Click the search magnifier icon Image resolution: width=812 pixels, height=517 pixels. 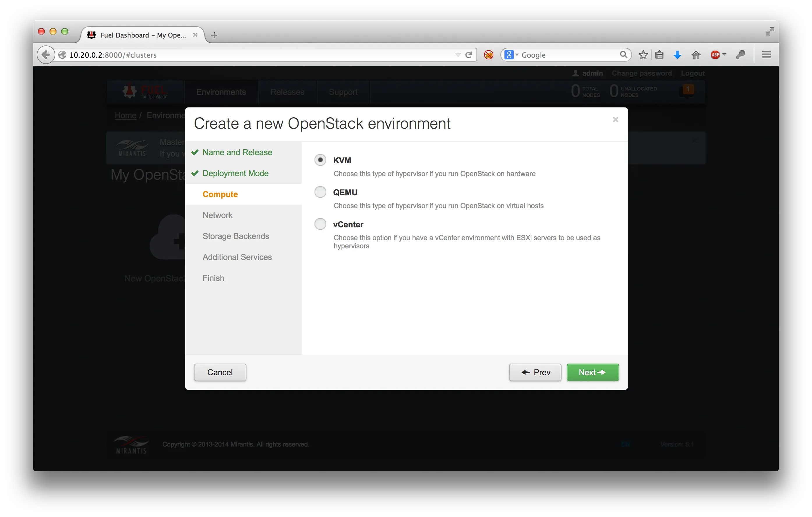[624, 55]
